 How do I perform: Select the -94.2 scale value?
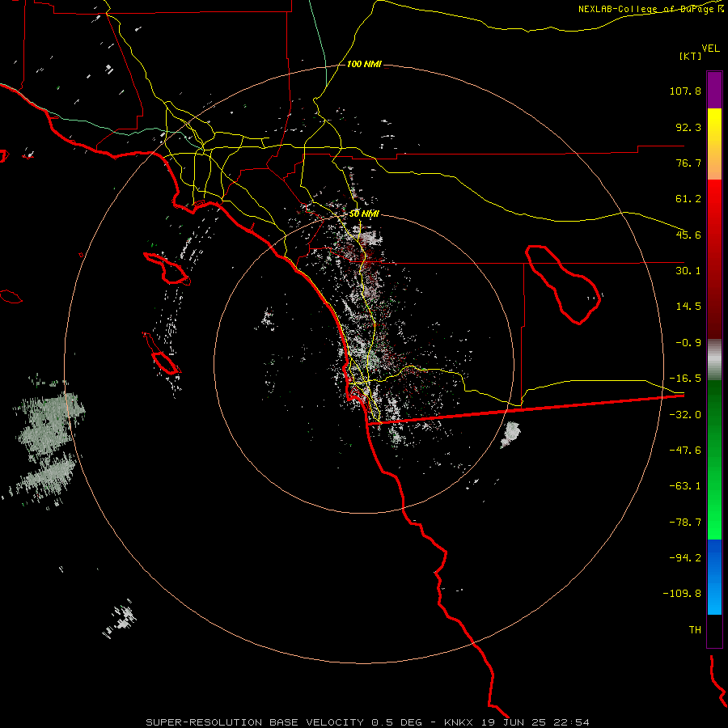pyautogui.click(x=685, y=557)
